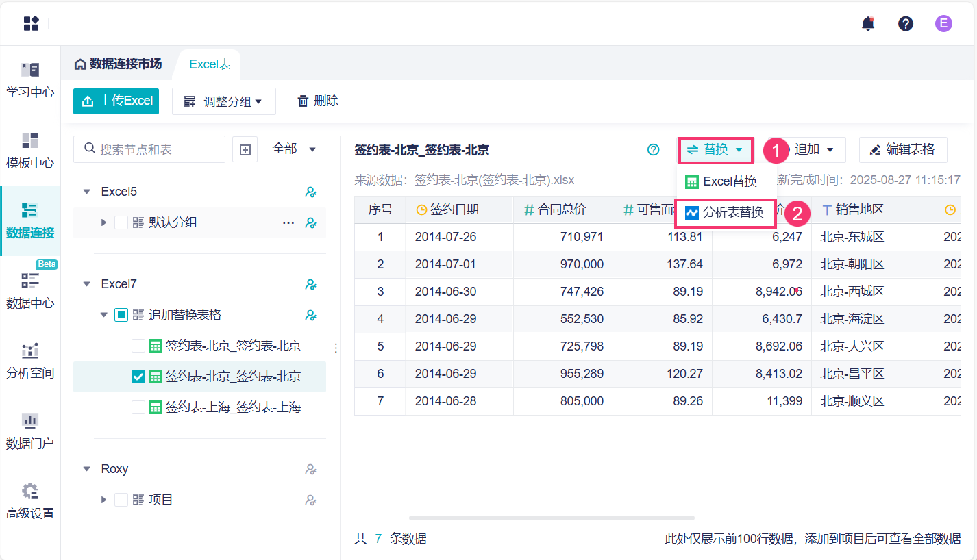Open the help question mark icon
The height and width of the screenshot is (560, 977).
click(906, 24)
